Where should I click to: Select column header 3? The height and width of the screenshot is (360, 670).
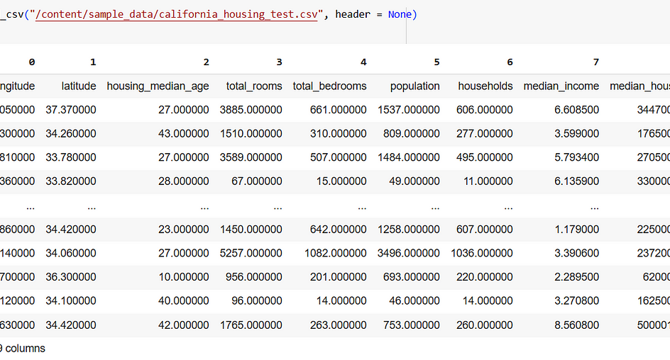(x=279, y=62)
